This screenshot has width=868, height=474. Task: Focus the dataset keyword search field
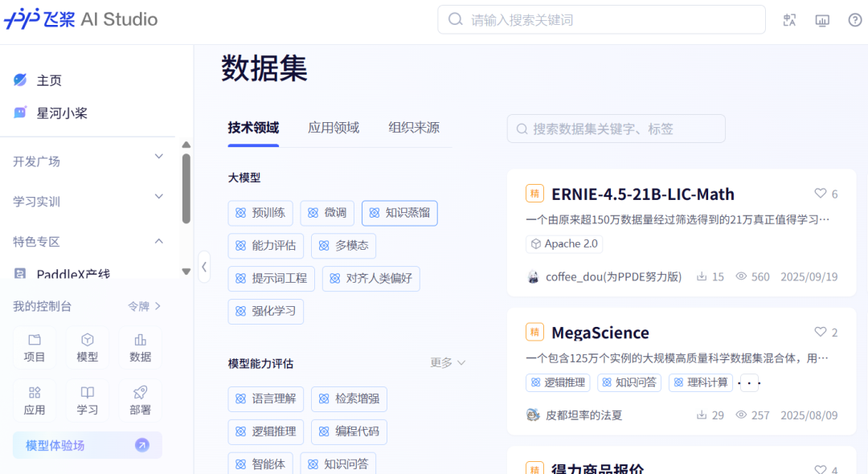616,129
